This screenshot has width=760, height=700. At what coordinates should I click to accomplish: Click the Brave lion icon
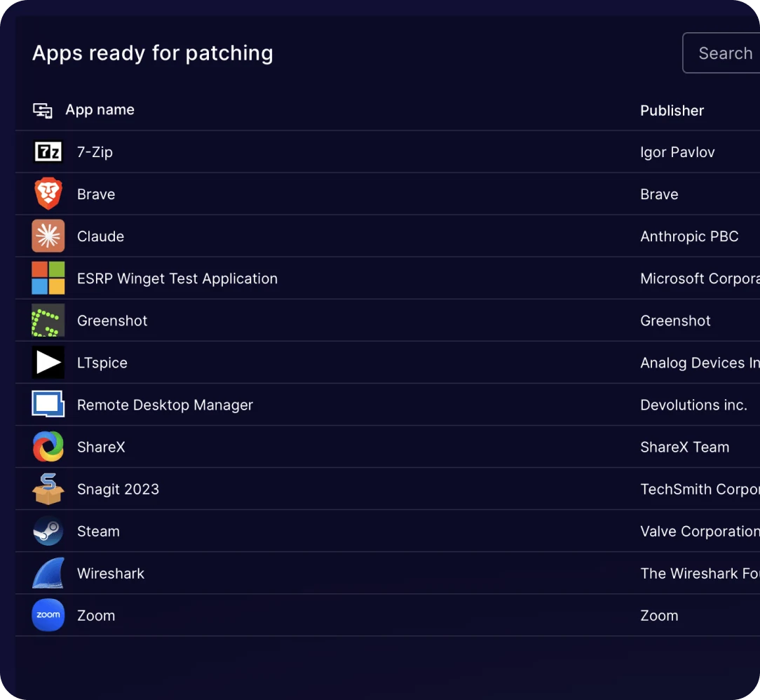click(48, 194)
